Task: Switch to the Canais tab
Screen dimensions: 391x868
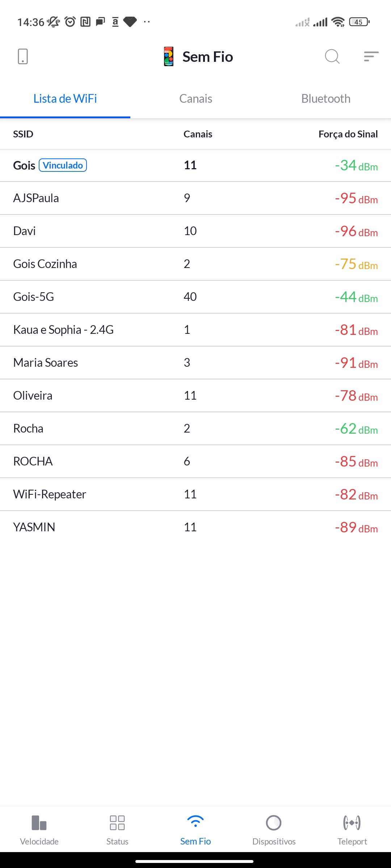Action: point(195,99)
